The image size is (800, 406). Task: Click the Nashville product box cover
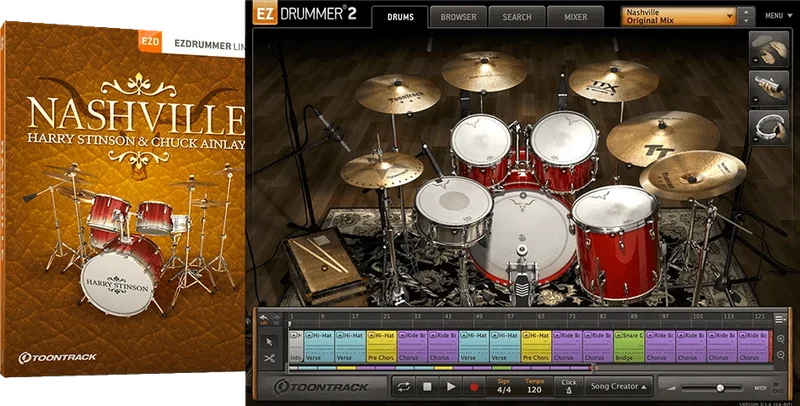point(122,199)
